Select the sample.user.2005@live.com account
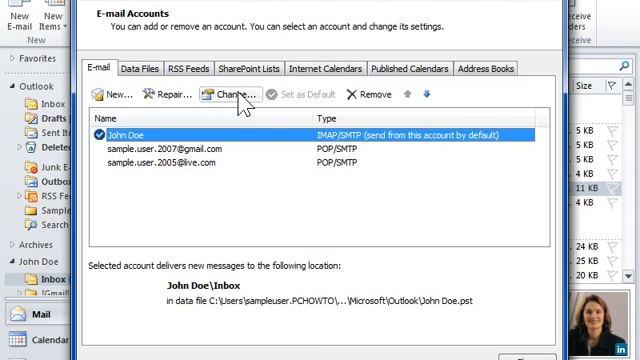This screenshot has width=640, height=360. tap(313, 163)
